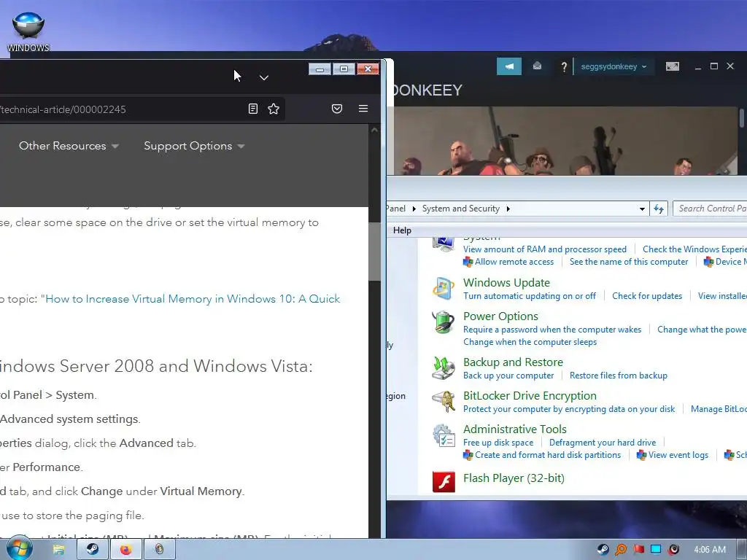Open Administrative Tools heading
The width and height of the screenshot is (747, 560).
515,429
